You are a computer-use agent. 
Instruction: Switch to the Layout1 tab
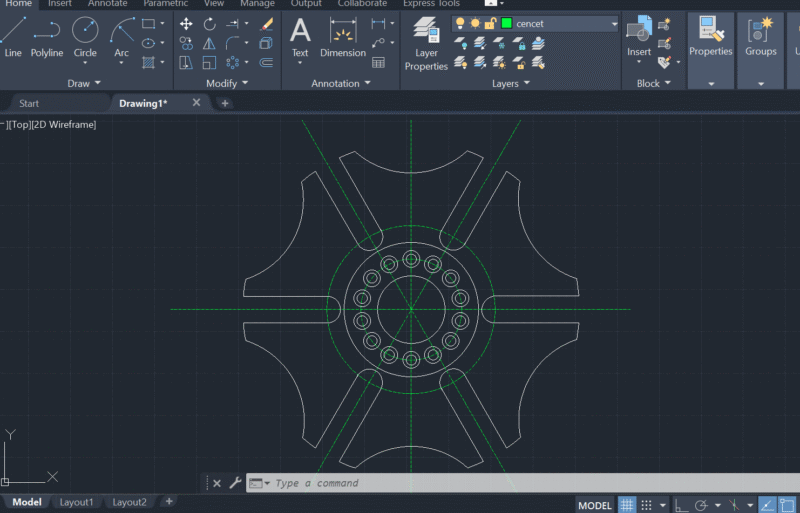pyautogui.click(x=77, y=502)
